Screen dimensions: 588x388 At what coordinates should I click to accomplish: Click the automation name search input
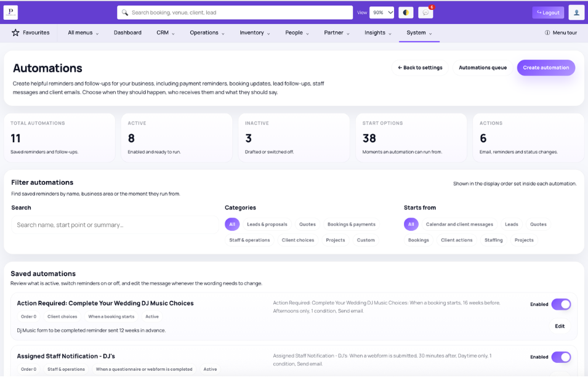[115, 225]
